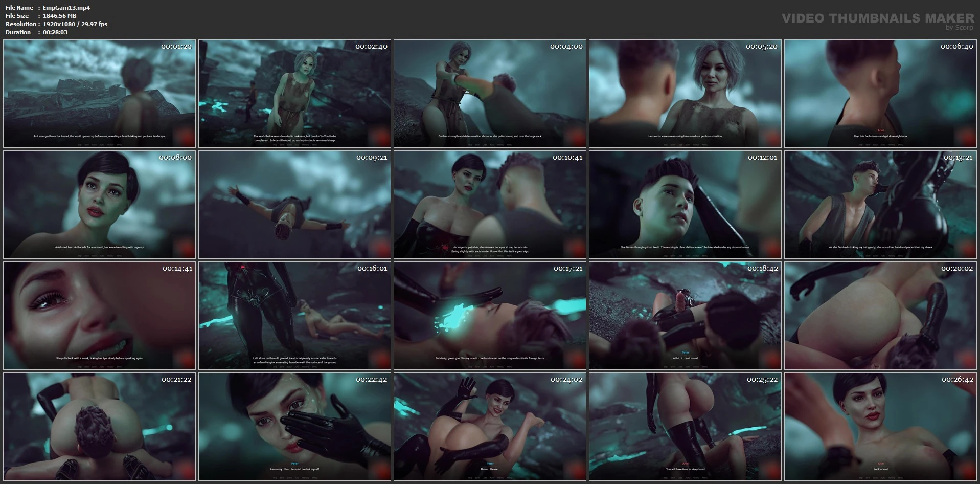Click the thumbnail labeled 00:09:21

click(294, 205)
